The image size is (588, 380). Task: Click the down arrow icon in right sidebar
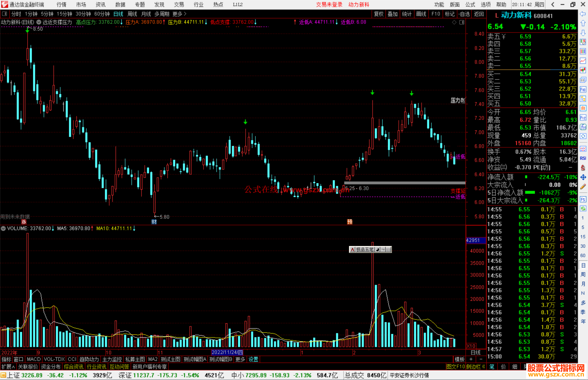click(583, 33)
